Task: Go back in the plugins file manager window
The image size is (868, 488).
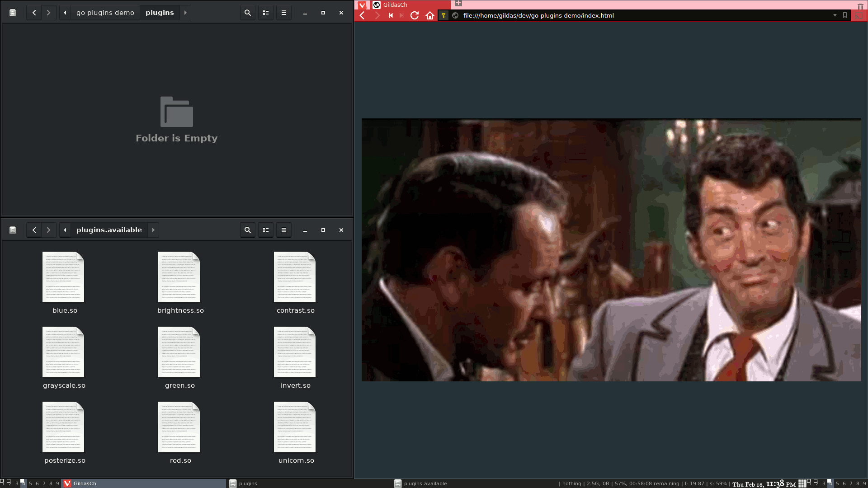Action: coord(34,13)
